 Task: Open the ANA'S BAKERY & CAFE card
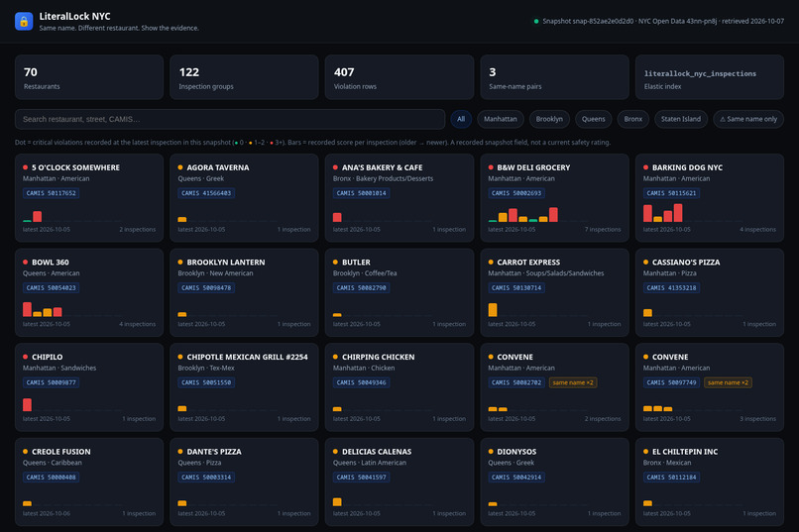[399, 197]
